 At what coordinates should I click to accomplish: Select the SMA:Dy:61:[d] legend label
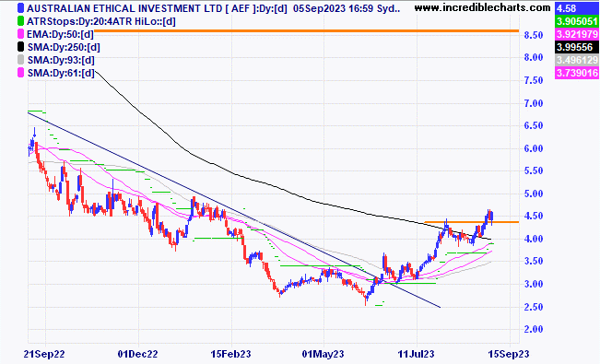point(61,73)
